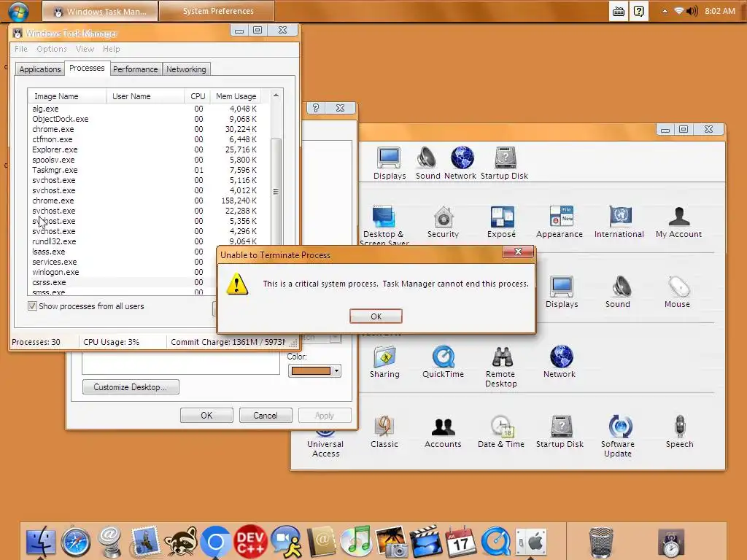Screen dimensions: 747x560
Task: Sort processes by the Image Name column
Action: tap(67, 96)
